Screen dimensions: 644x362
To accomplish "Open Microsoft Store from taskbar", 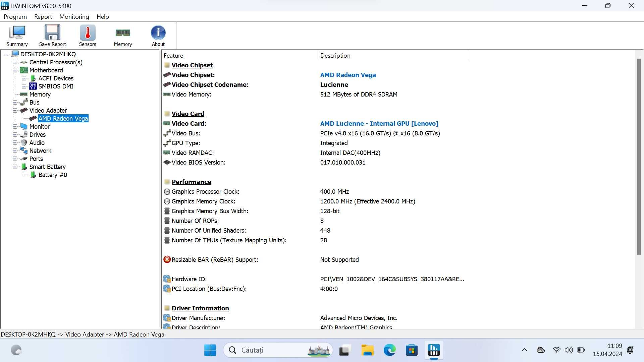I will (412, 350).
